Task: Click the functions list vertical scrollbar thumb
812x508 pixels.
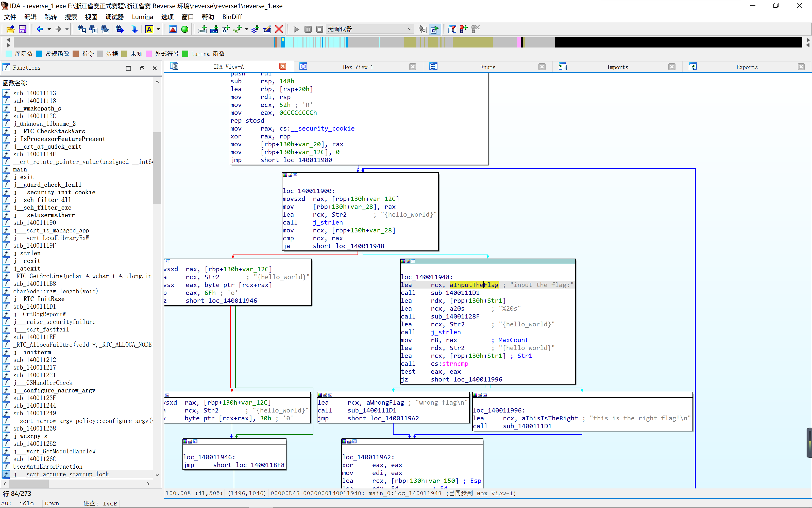Action: coord(157,168)
